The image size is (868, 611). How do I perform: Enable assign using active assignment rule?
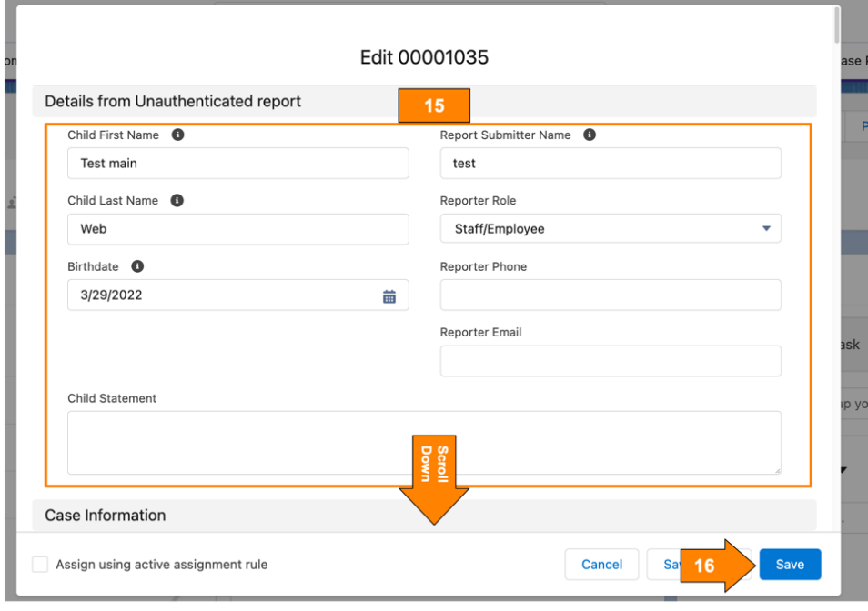(40, 564)
